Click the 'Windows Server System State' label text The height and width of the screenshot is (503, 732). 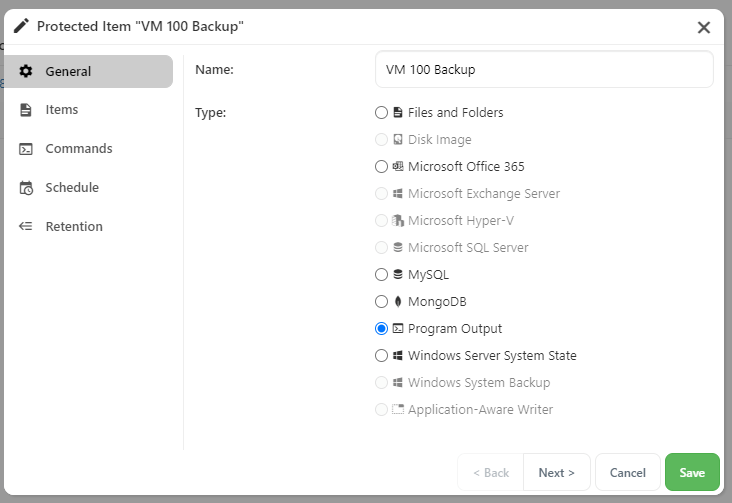coord(492,356)
